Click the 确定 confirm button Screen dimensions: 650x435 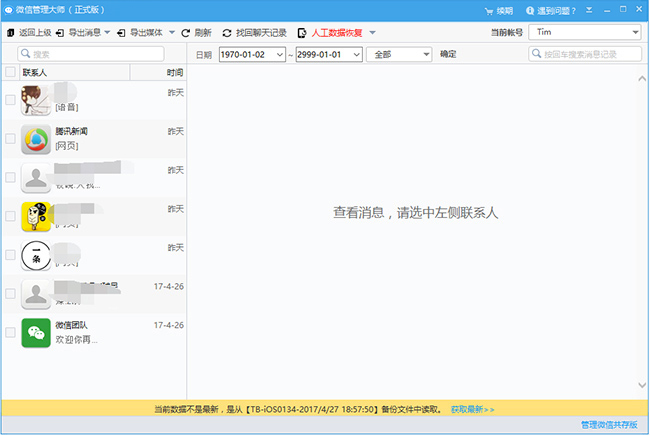pyautogui.click(x=448, y=54)
